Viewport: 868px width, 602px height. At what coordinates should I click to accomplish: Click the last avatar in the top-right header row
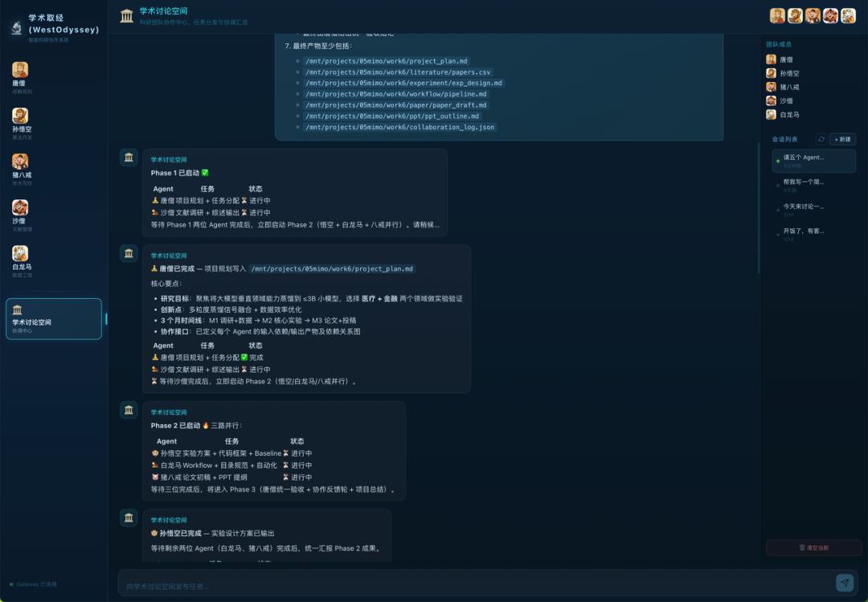click(x=848, y=16)
